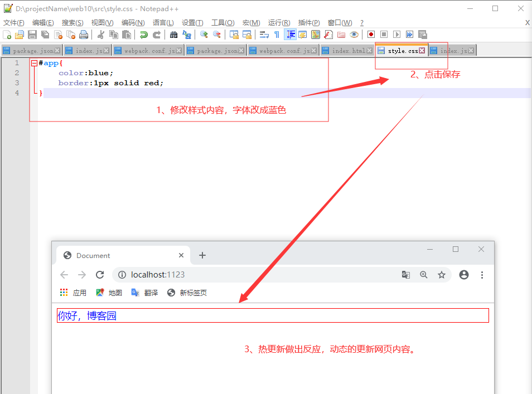
Task: Open the user defined language icon
Action: pos(303,35)
